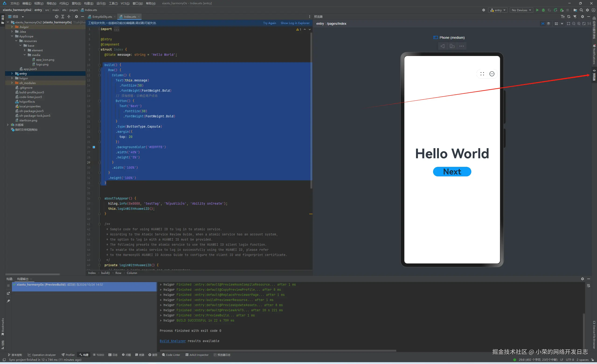
Task: Click the green Debug bug icon
Action: click(543, 10)
